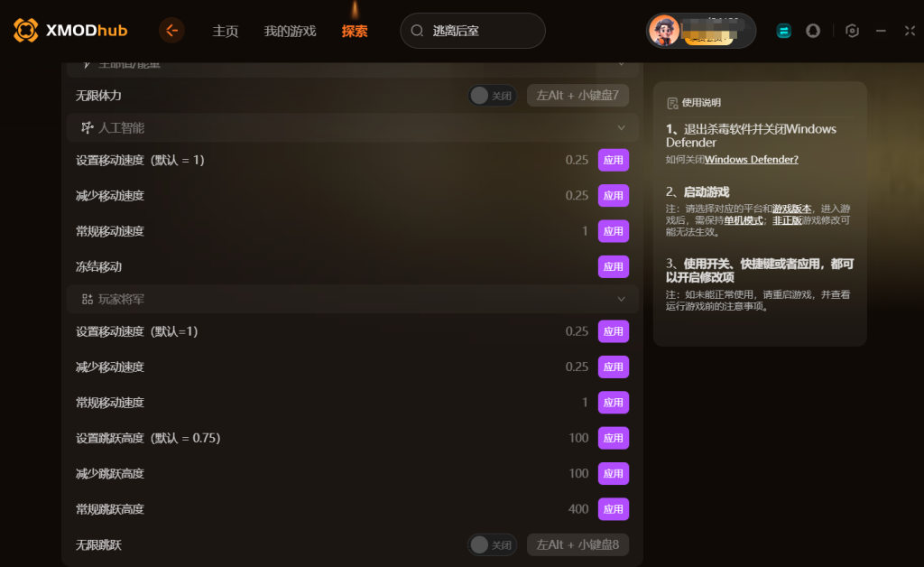Go back using the orange arrow button

coord(171,31)
